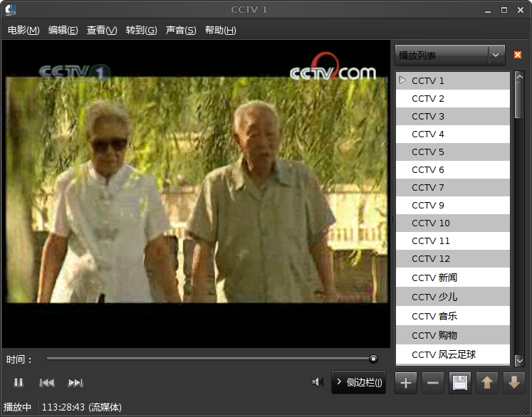Save the playlist with floppy disk icon
Screen dimensions: 532x417
(460, 383)
